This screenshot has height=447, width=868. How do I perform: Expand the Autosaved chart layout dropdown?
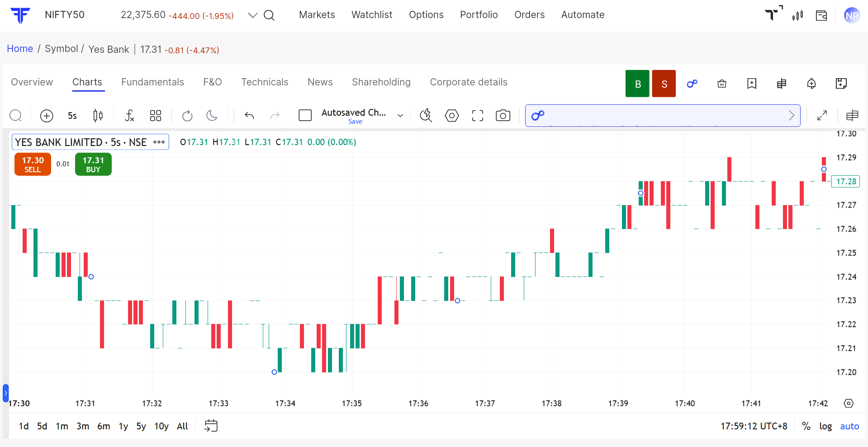point(400,116)
